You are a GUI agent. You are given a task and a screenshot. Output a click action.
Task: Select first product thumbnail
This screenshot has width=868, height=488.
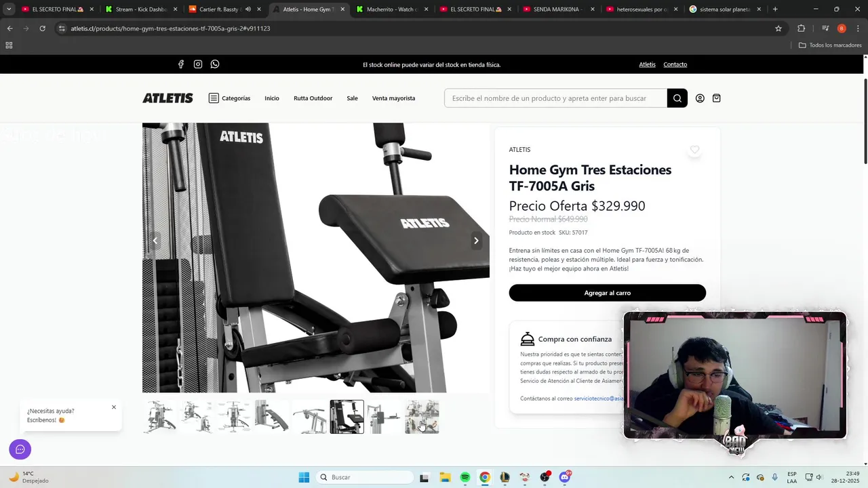click(160, 417)
